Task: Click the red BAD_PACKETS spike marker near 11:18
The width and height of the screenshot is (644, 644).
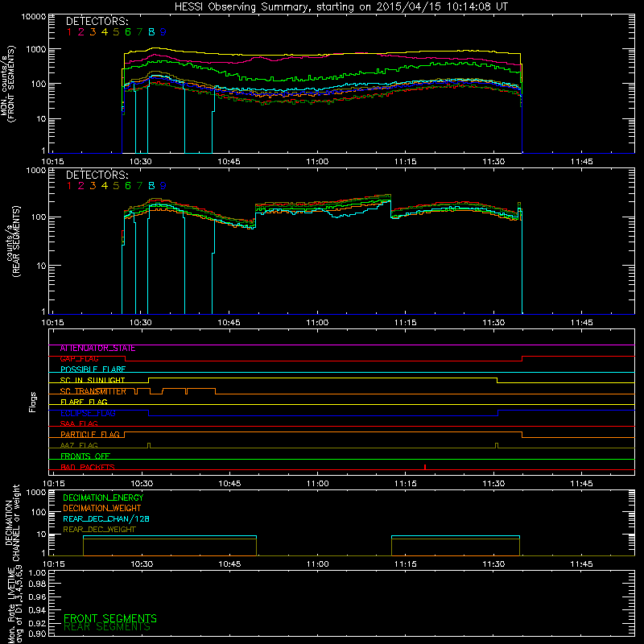Action: (x=425, y=467)
